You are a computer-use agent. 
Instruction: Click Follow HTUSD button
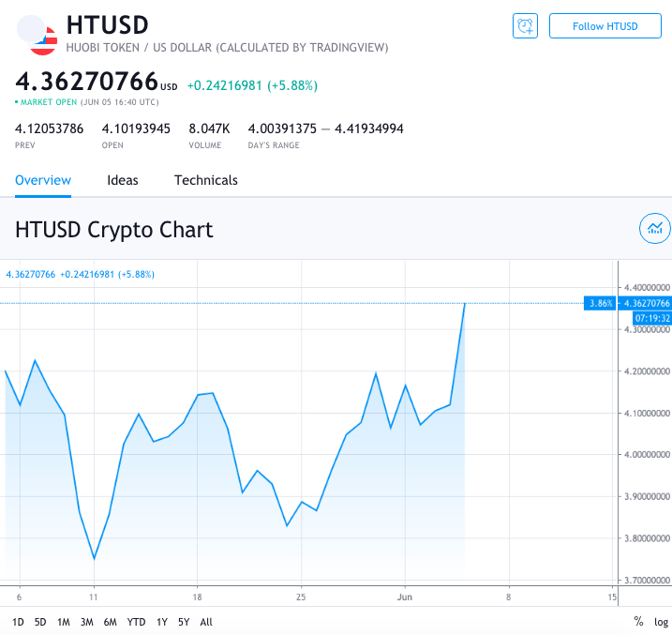point(605,25)
